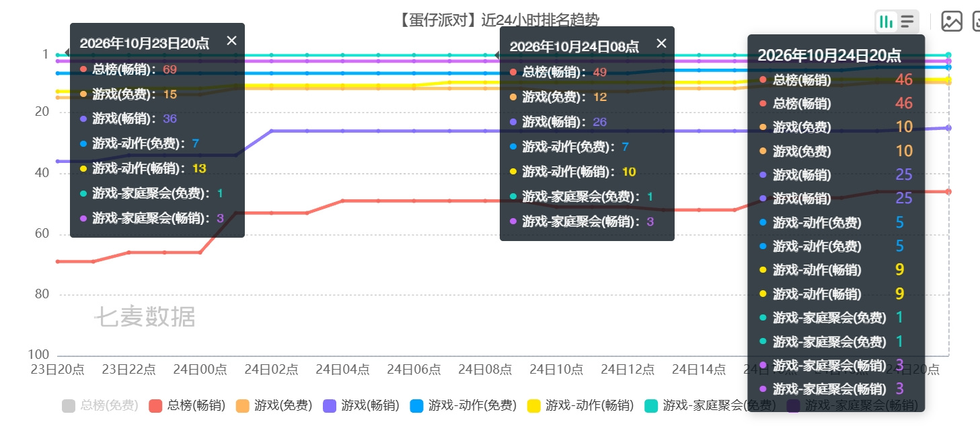Click the 七麦数据 watermark

[145, 316]
